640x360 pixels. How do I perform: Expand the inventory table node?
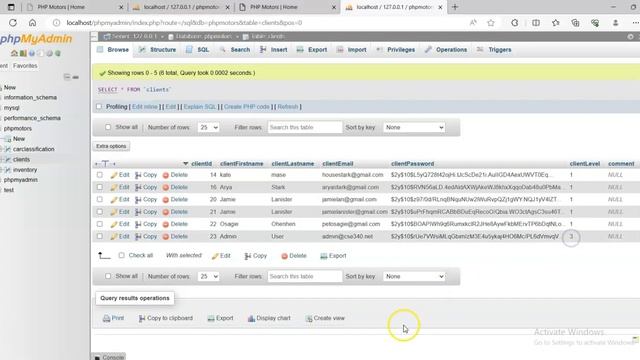[x=2, y=170]
